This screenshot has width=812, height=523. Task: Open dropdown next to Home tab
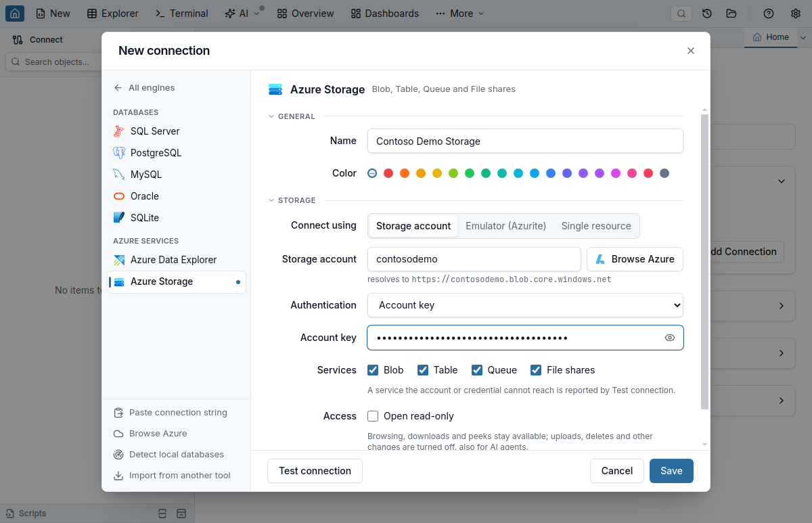803,37
